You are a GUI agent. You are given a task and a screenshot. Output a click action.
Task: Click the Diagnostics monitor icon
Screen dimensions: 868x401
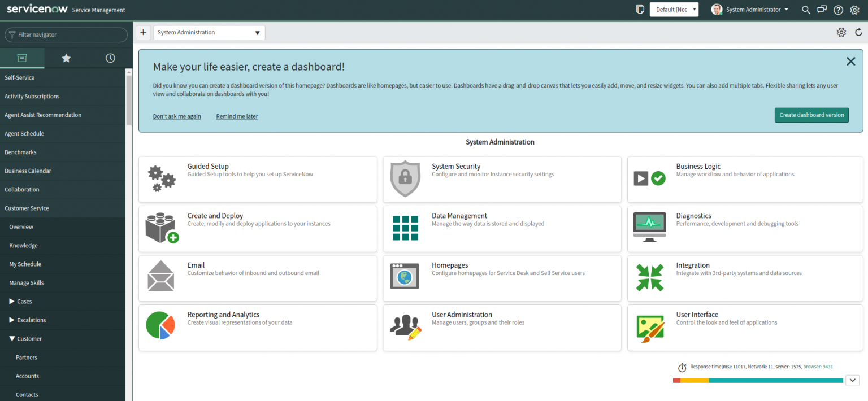tap(649, 228)
